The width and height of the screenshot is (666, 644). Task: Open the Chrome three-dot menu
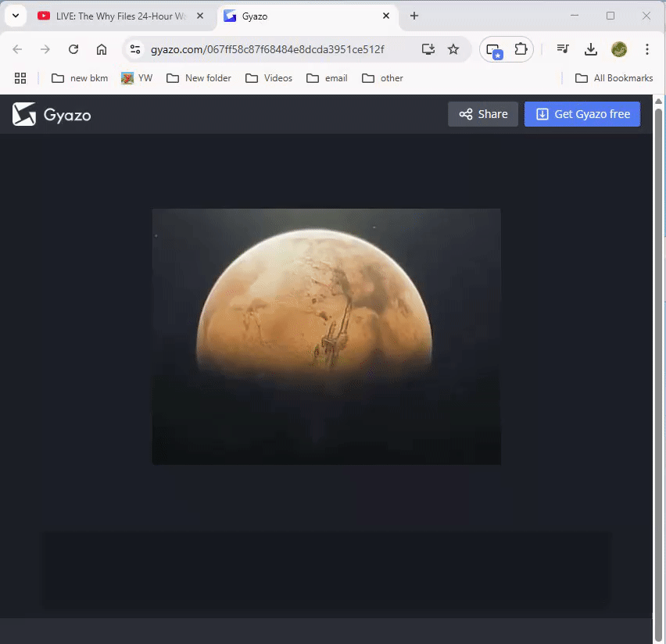pyautogui.click(x=647, y=49)
